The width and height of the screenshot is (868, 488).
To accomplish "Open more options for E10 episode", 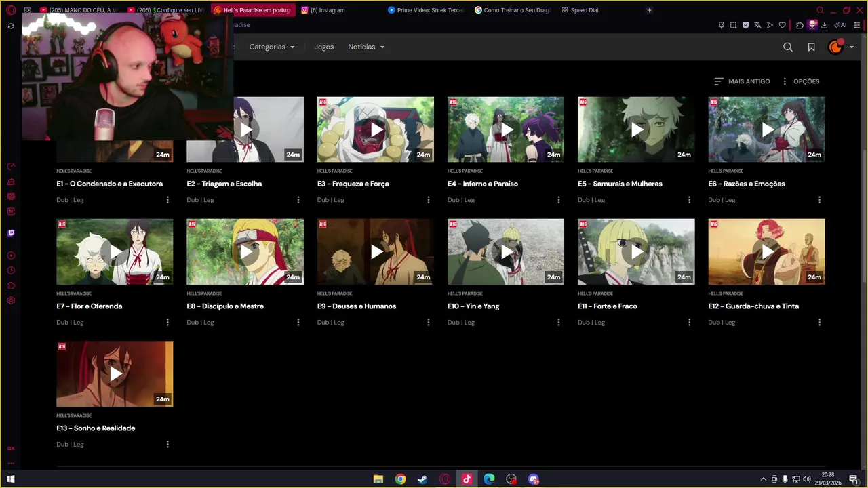I will tap(558, 323).
